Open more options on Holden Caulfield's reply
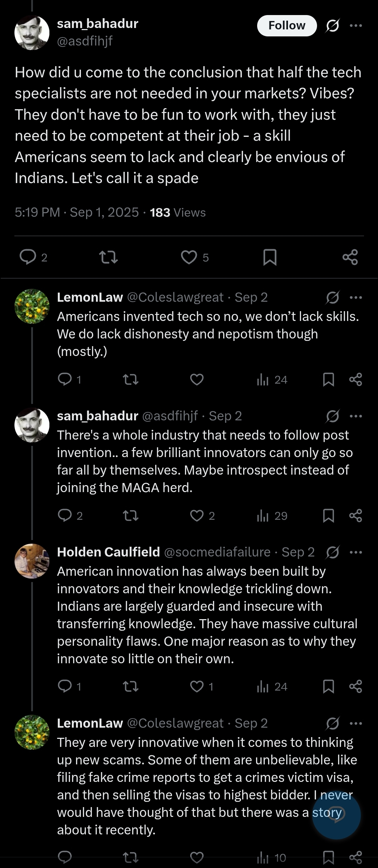Screen dimensions: 378x868 (356, 552)
